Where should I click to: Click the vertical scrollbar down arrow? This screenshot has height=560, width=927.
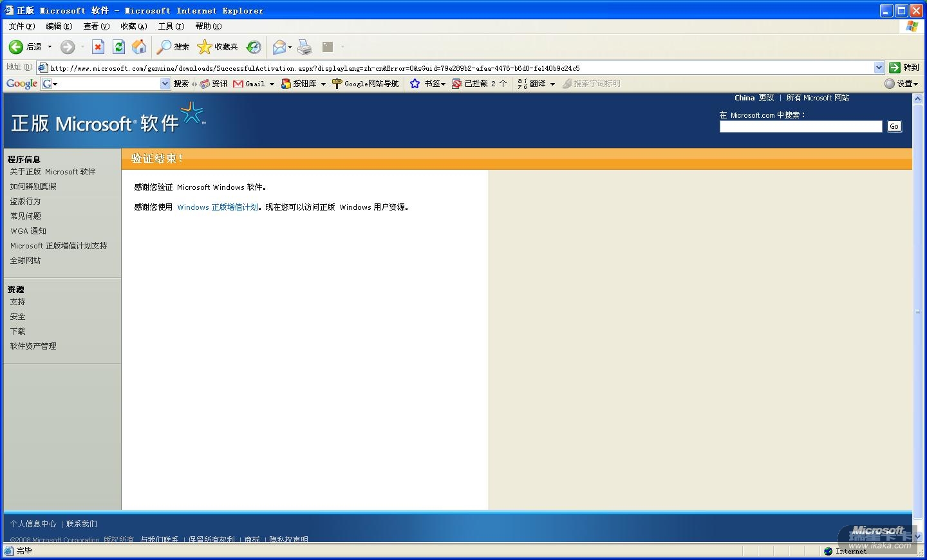(918, 536)
